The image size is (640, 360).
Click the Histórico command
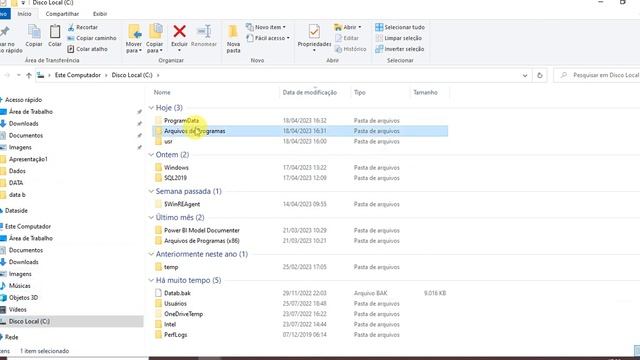(351, 49)
